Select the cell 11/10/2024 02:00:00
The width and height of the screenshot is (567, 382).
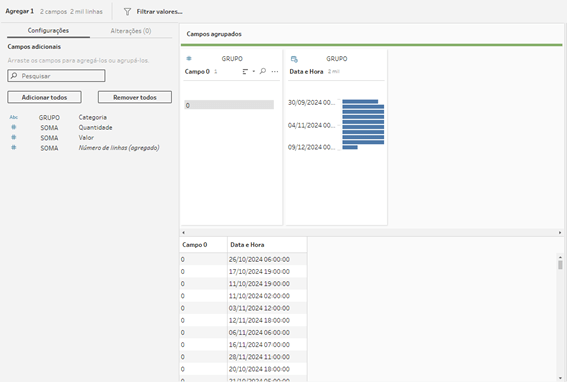coord(267,296)
